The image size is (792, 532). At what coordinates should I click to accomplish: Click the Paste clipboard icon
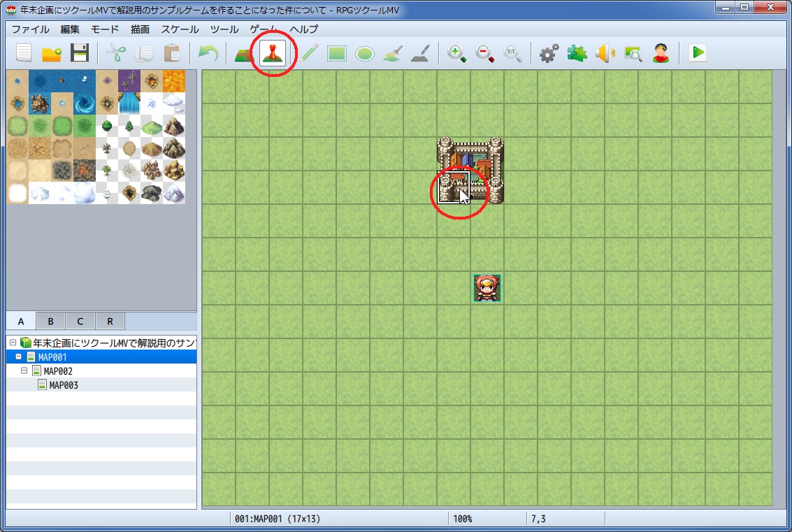[x=172, y=52]
